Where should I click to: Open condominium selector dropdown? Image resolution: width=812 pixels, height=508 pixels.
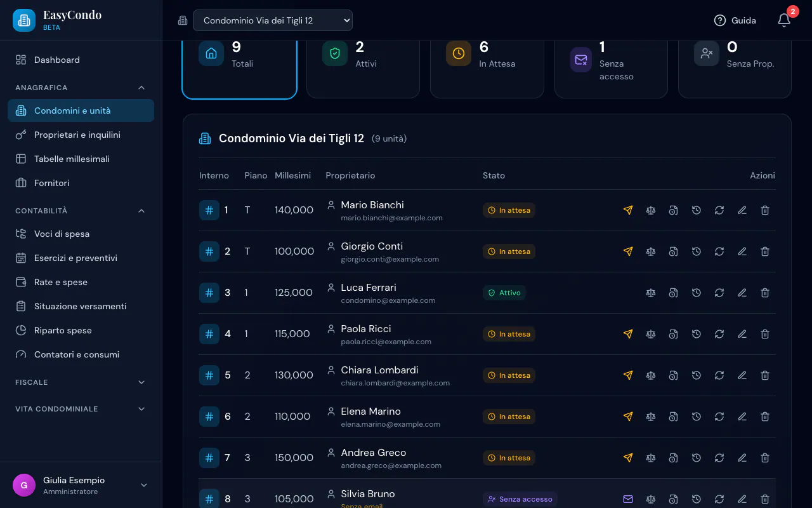point(273,20)
